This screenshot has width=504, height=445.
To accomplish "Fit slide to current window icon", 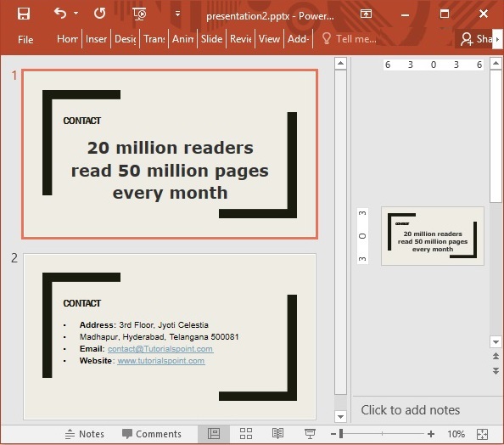I will click(x=483, y=434).
